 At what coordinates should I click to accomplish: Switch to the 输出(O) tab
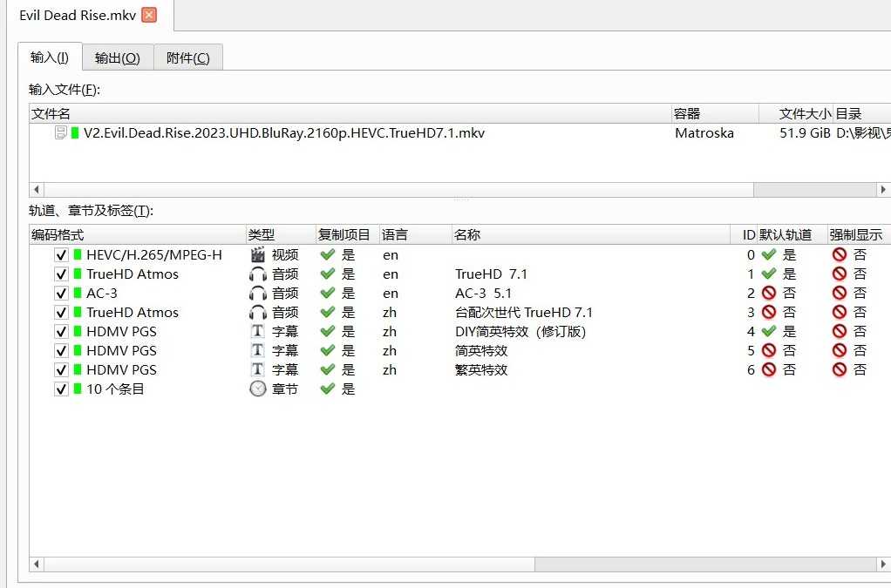[x=118, y=57]
